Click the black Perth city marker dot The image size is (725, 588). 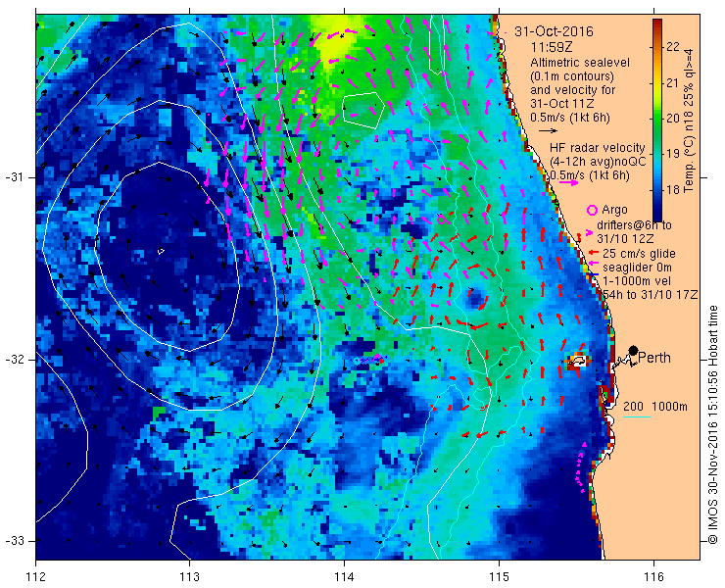634,351
